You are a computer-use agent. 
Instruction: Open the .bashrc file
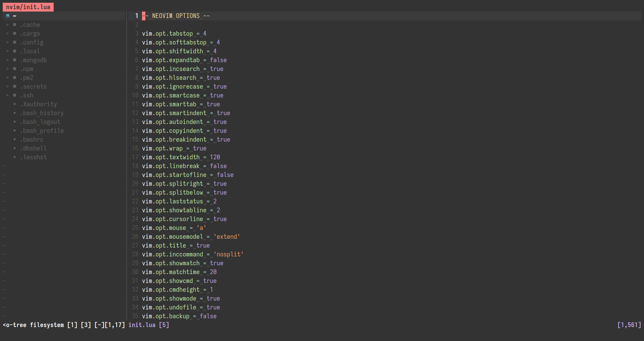tap(32, 139)
